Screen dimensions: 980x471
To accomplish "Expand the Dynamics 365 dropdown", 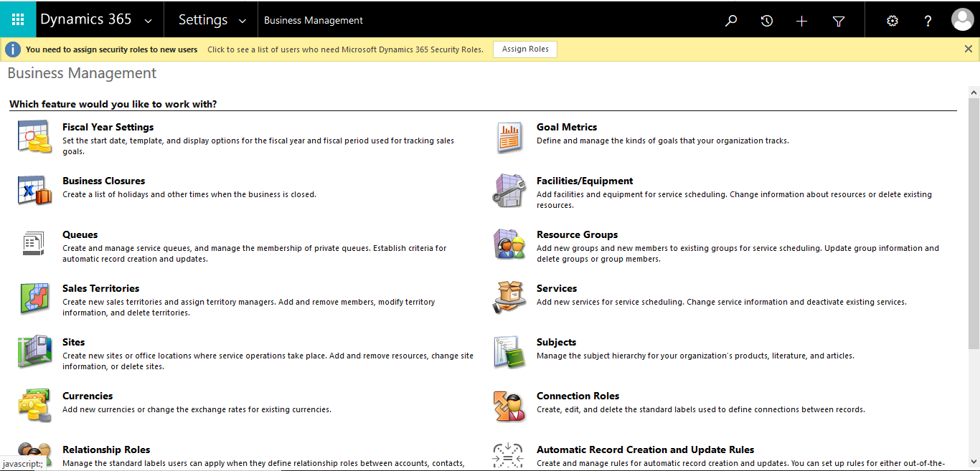I will [x=98, y=19].
